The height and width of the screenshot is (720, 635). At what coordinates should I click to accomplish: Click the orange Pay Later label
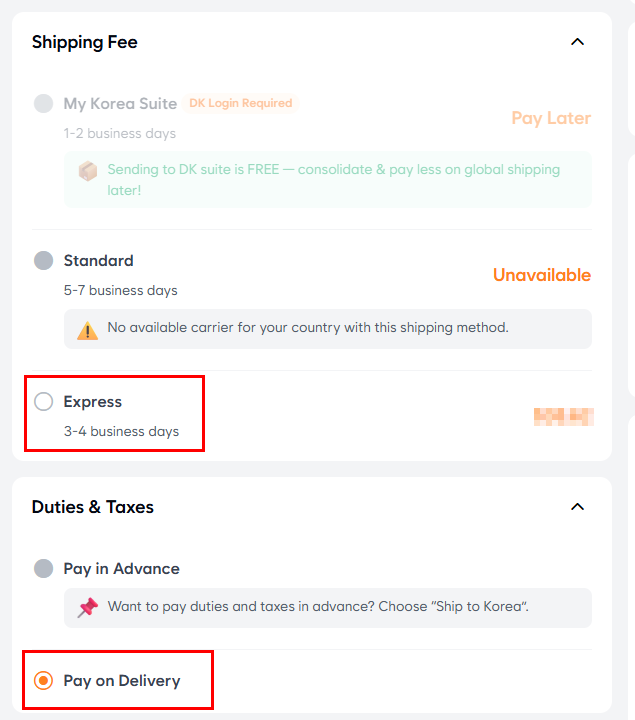[x=551, y=118]
